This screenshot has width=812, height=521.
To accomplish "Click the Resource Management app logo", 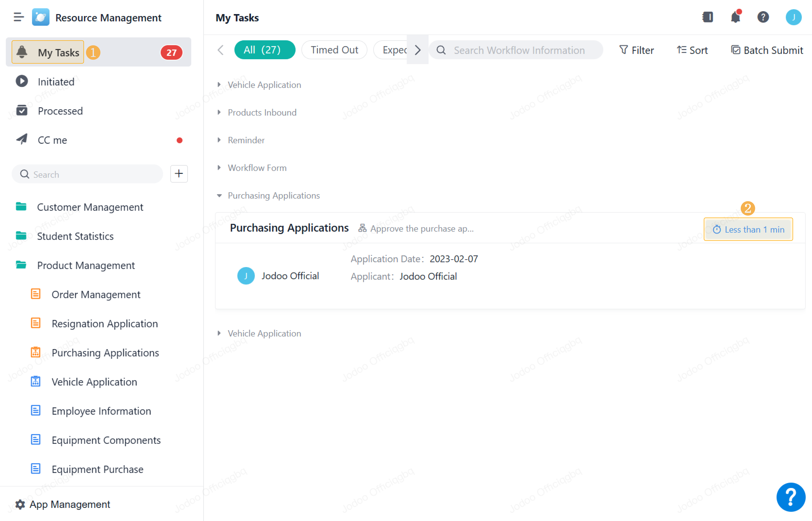I will pyautogui.click(x=41, y=17).
